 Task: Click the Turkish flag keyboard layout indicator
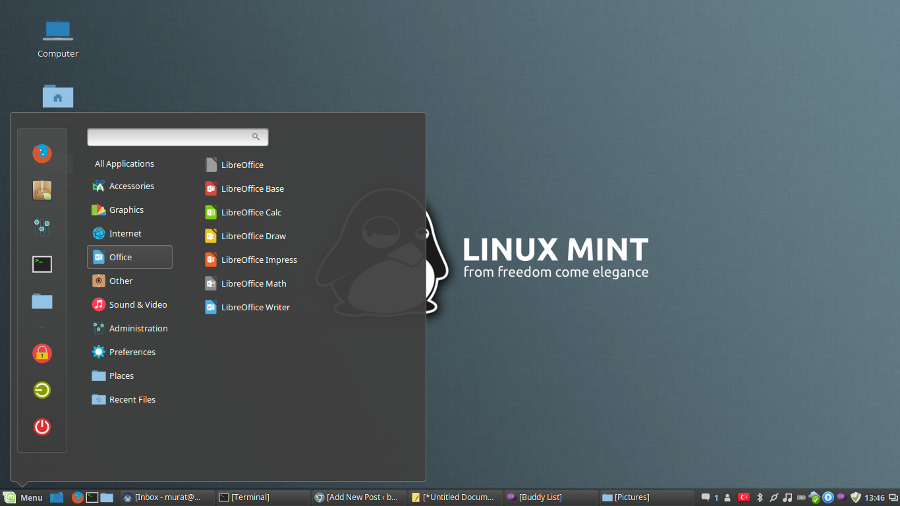[744, 497]
